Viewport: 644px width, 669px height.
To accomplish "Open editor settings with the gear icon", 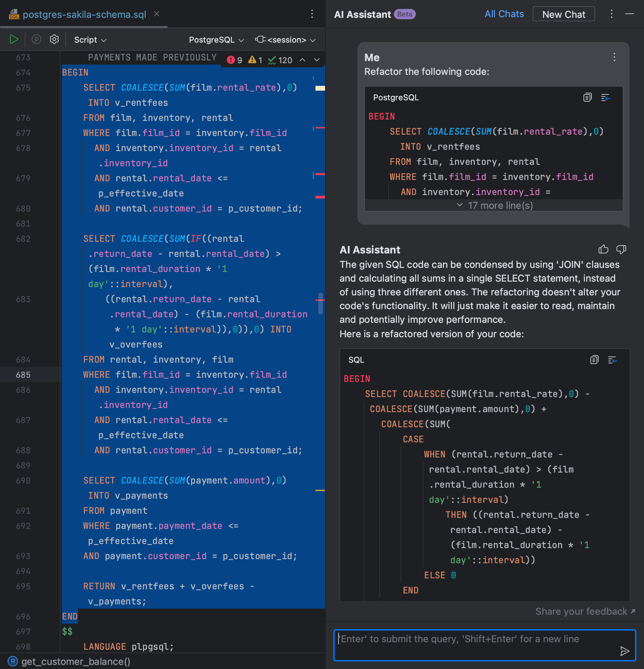I will 54,39.
